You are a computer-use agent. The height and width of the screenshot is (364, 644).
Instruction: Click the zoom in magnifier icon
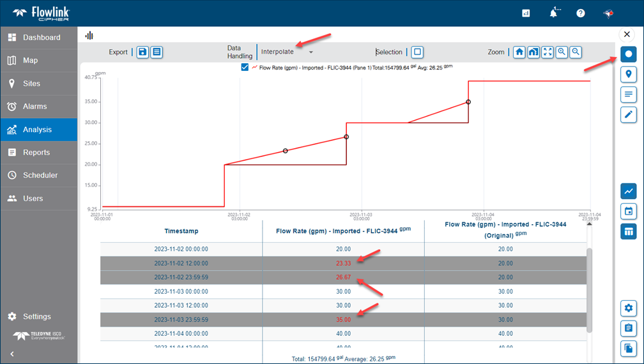point(562,52)
